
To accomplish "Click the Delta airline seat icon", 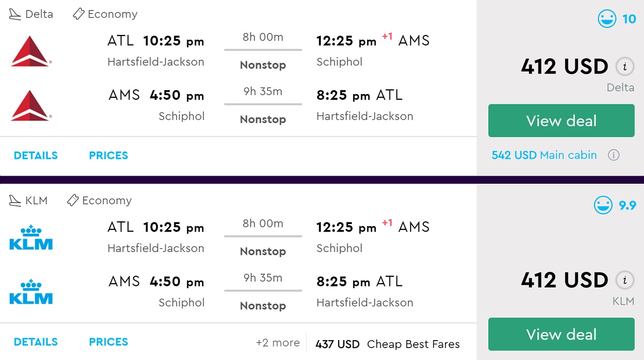I will click(16, 15).
